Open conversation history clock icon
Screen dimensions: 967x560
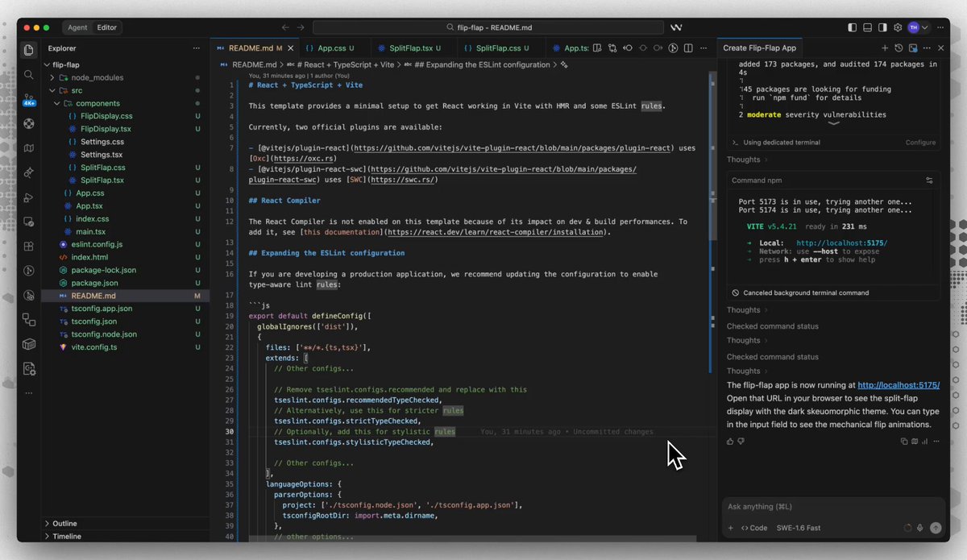(899, 48)
